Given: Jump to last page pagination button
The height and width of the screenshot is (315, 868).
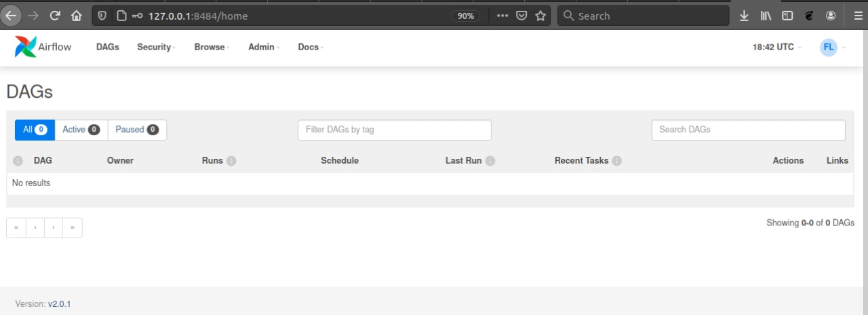Looking at the screenshot, I should 73,227.
